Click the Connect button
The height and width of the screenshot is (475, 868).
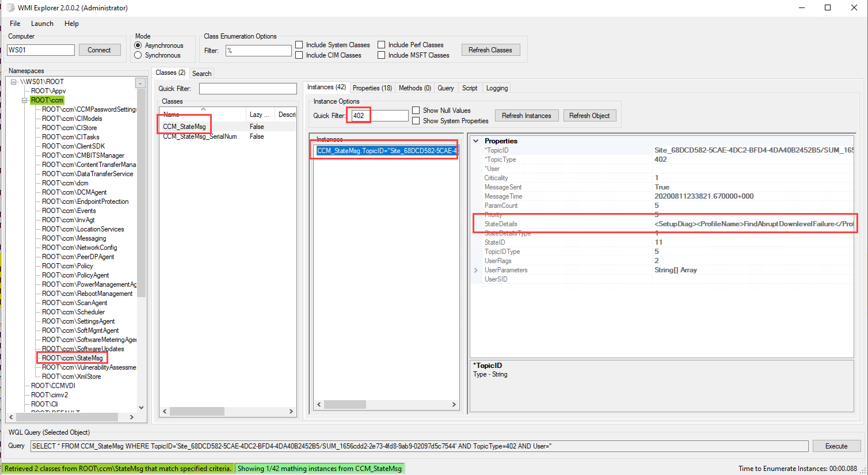pos(100,50)
